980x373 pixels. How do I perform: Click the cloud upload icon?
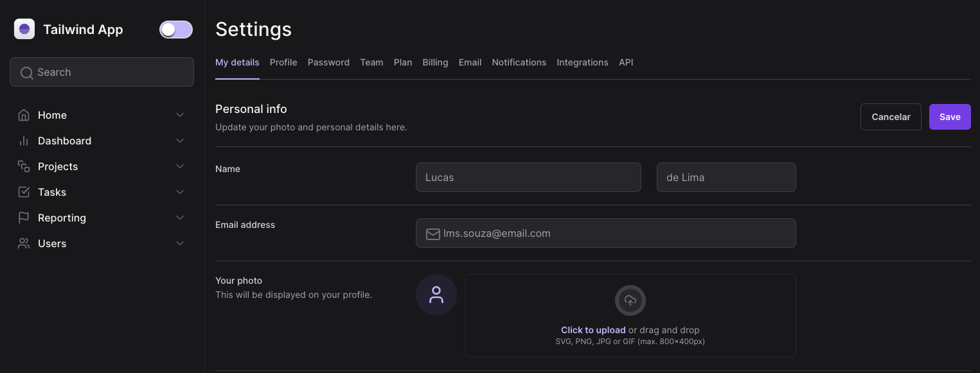(630, 300)
